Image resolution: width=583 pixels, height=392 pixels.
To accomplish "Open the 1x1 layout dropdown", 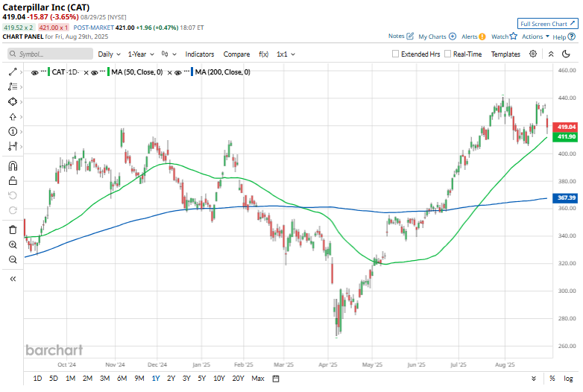I will [286, 54].
